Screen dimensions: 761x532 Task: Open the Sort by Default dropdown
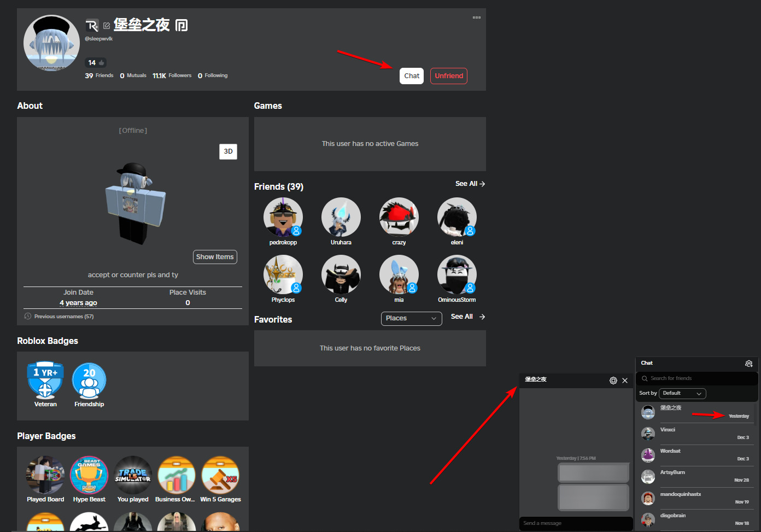click(x=682, y=394)
